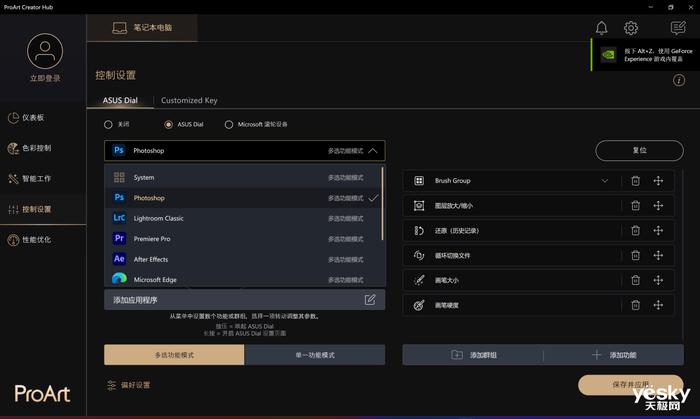Screen dimensions: 700x419
Task: Click the move handle for 画笔大小
Action: tap(658, 280)
